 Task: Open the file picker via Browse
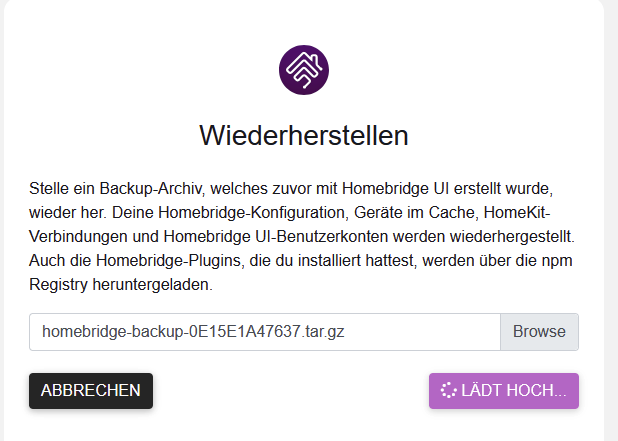[539, 332]
